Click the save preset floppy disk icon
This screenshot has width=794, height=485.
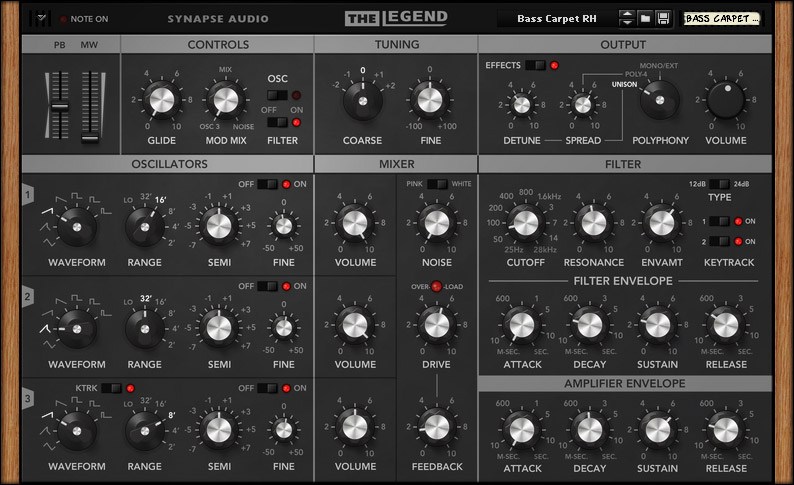click(x=663, y=18)
